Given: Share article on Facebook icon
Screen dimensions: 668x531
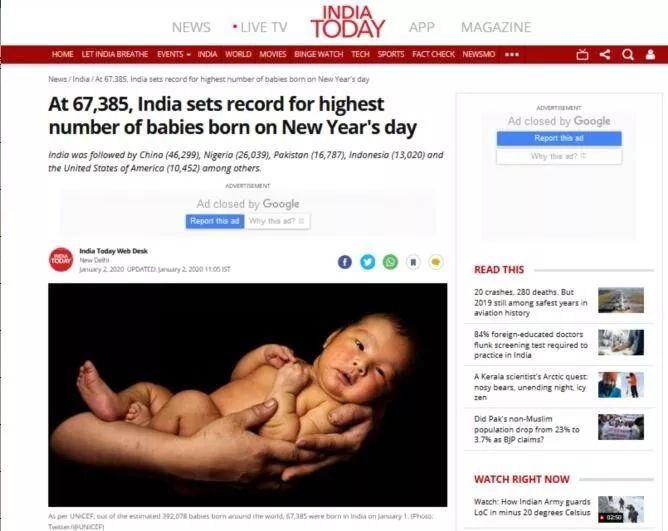Looking at the screenshot, I should pos(345,262).
